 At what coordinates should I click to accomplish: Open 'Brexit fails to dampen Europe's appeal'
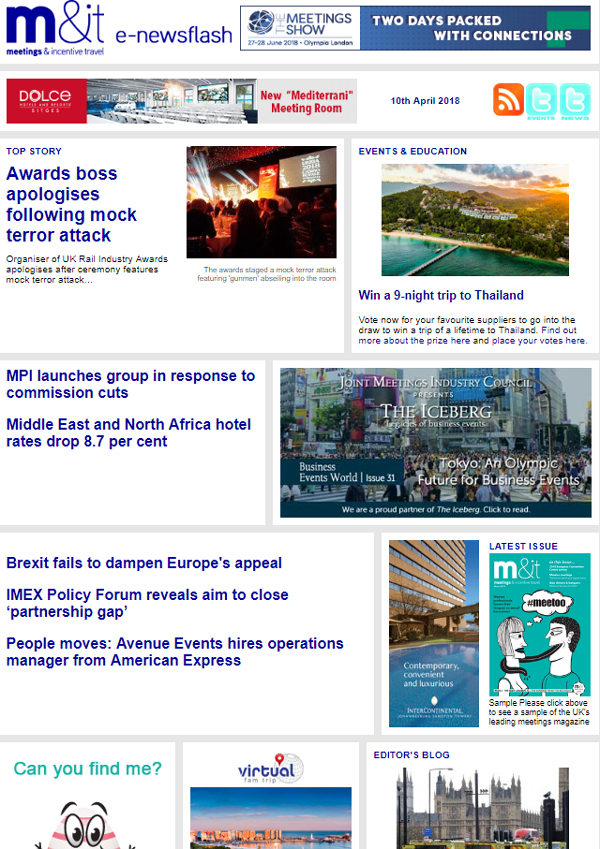tap(144, 563)
